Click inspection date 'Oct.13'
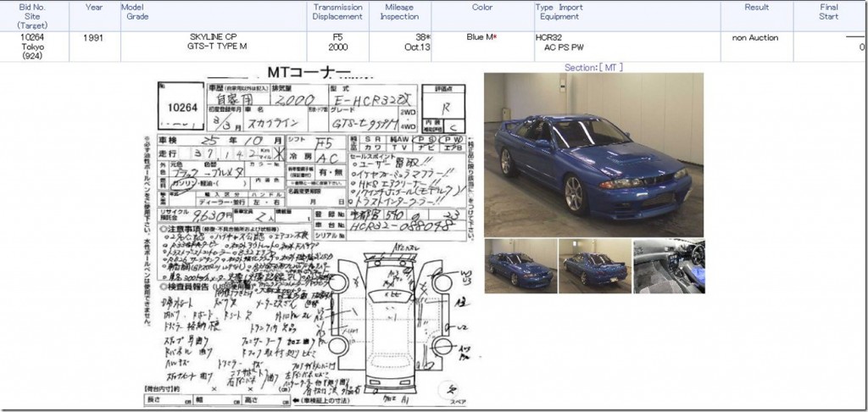Screen dimensions: 868x412 pos(417,47)
